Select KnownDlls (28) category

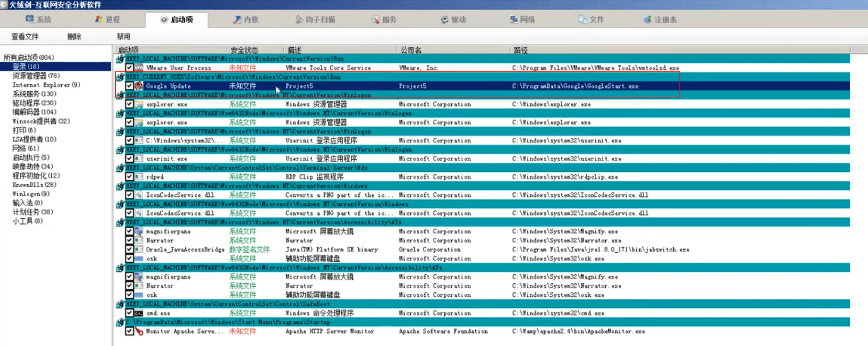pyautogui.click(x=34, y=185)
